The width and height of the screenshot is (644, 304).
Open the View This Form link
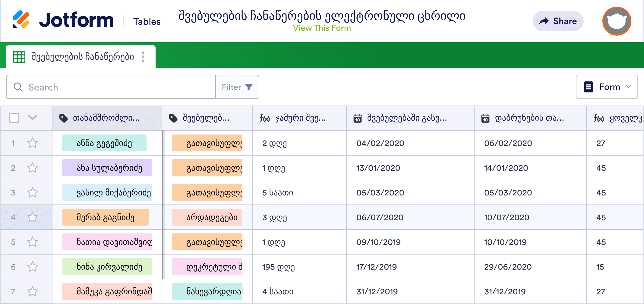pyautogui.click(x=322, y=28)
